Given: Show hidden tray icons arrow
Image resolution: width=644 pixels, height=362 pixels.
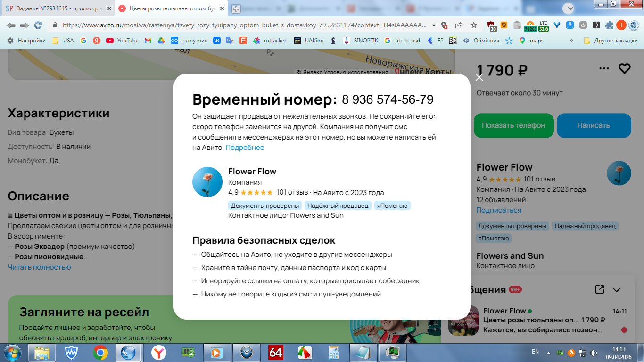Looking at the screenshot, I should pyautogui.click(x=548, y=352).
